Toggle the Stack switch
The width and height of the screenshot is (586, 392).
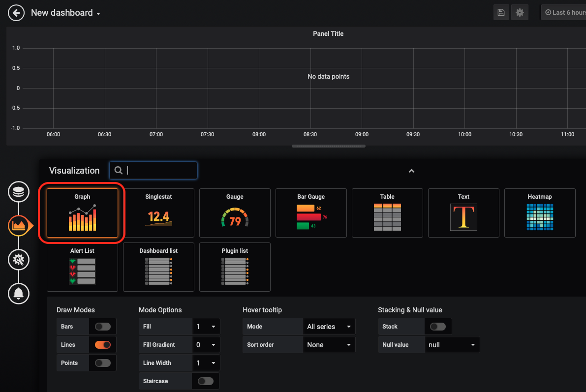click(x=437, y=327)
